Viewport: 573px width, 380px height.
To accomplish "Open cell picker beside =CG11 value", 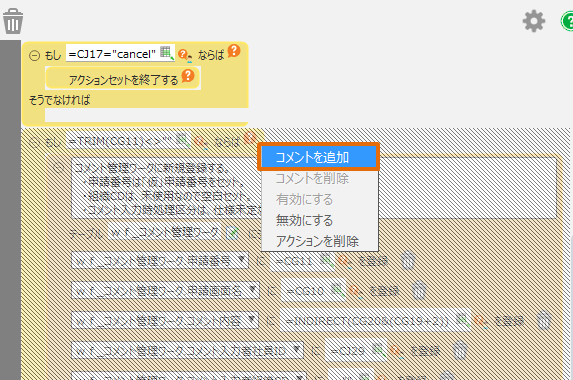I will tap(326, 260).
